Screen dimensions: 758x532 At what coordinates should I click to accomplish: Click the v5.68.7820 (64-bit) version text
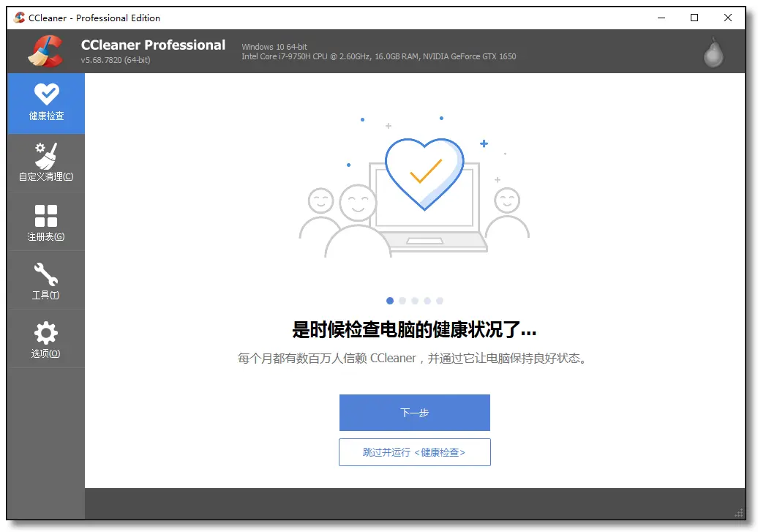tap(116, 60)
